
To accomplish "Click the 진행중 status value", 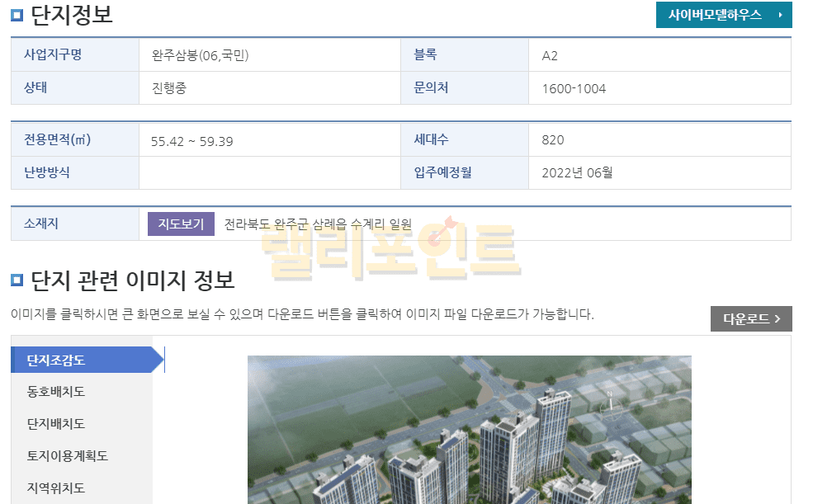I will 169,87.
